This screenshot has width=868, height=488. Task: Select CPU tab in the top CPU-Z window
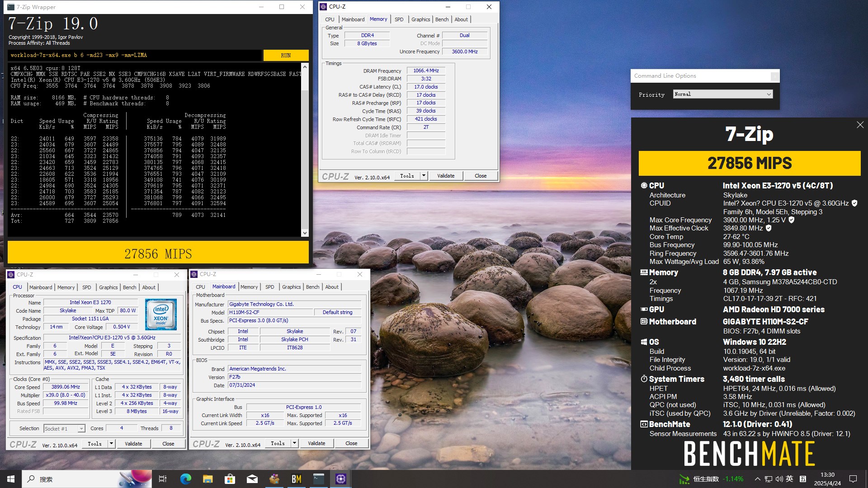tap(330, 19)
